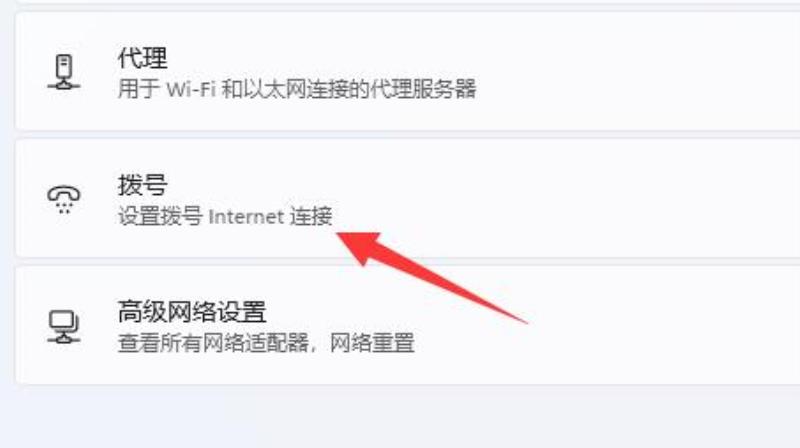Open the 高级网络设置 entry
This screenshot has height=448, width=800.
point(408,325)
